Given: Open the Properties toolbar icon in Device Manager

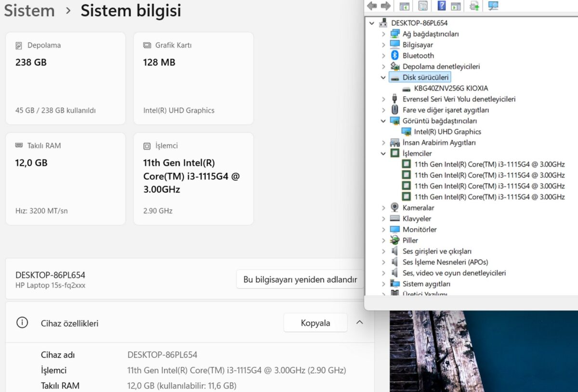Looking at the screenshot, I should click(x=423, y=6).
